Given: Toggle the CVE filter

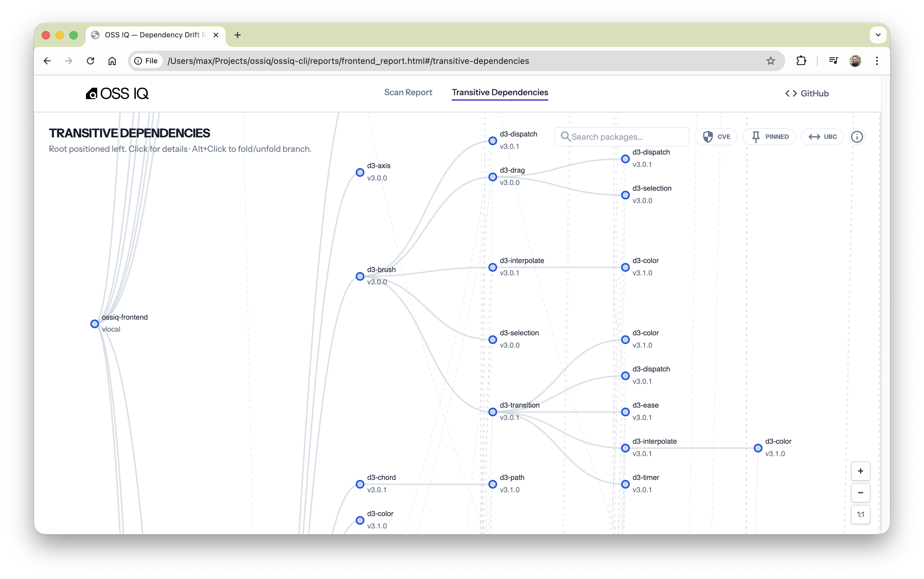Looking at the screenshot, I should coord(716,136).
